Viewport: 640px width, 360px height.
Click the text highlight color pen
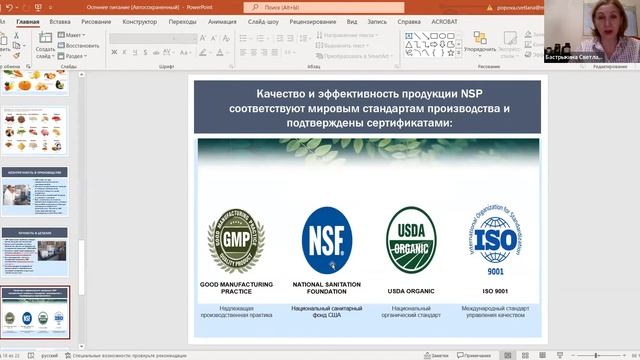pos(203,52)
